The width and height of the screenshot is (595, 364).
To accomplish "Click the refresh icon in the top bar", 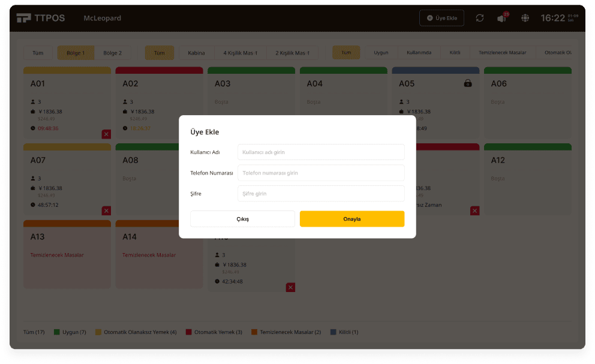I will coord(480,18).
